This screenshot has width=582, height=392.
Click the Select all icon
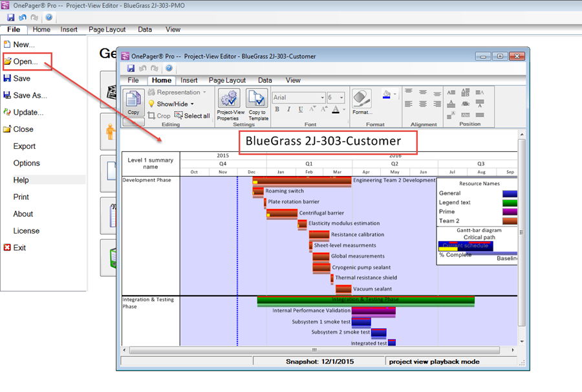coord(179,114)
